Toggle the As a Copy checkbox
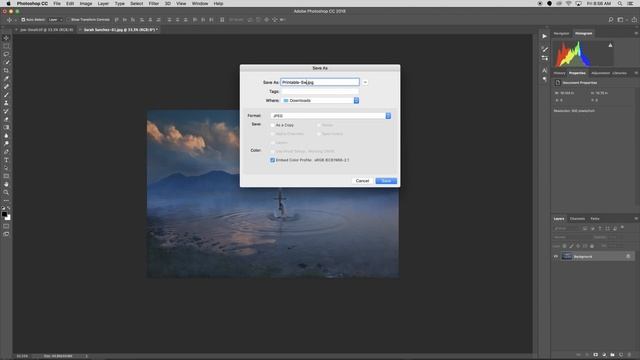The width and height of the screenshot is (640, 360). 273,125
